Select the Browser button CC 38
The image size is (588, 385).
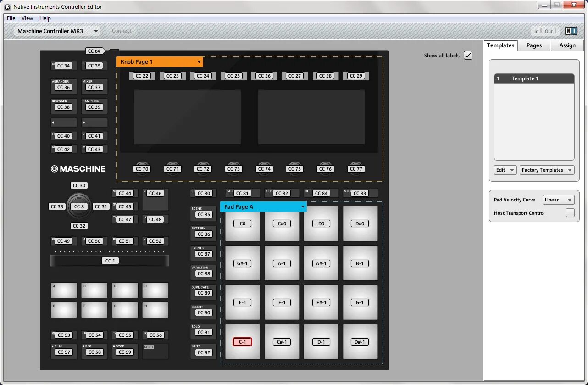(64, 106)
